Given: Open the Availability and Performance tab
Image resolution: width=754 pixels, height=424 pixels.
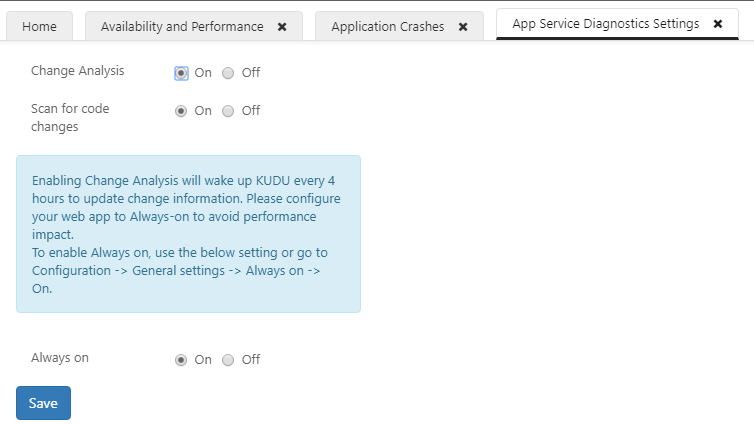Looking at the screenshot, I should (x=181, y=27).
